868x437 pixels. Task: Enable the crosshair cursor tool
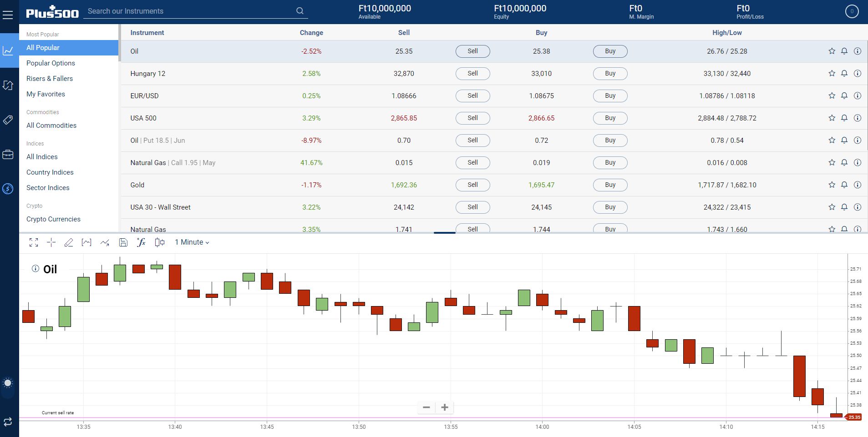pyautogui.click(x=51, y=242)
